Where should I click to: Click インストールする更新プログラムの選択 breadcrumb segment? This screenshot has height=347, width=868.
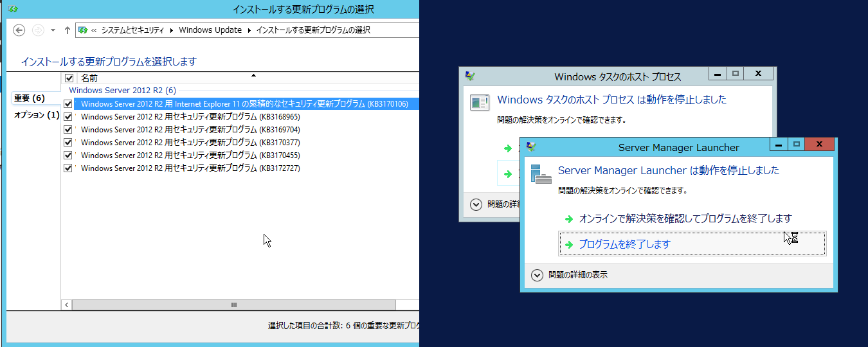coord(313,30)
